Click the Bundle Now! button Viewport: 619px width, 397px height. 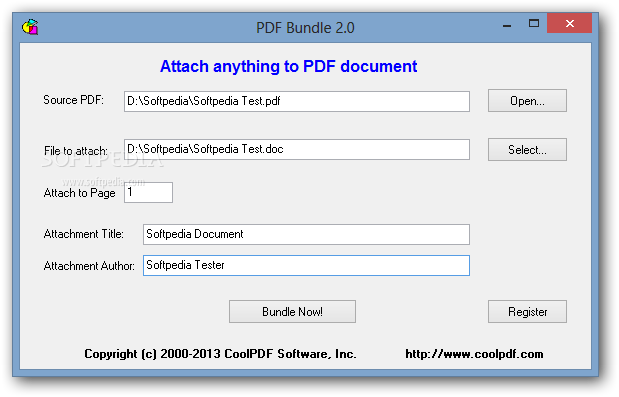tap(292, 311)
